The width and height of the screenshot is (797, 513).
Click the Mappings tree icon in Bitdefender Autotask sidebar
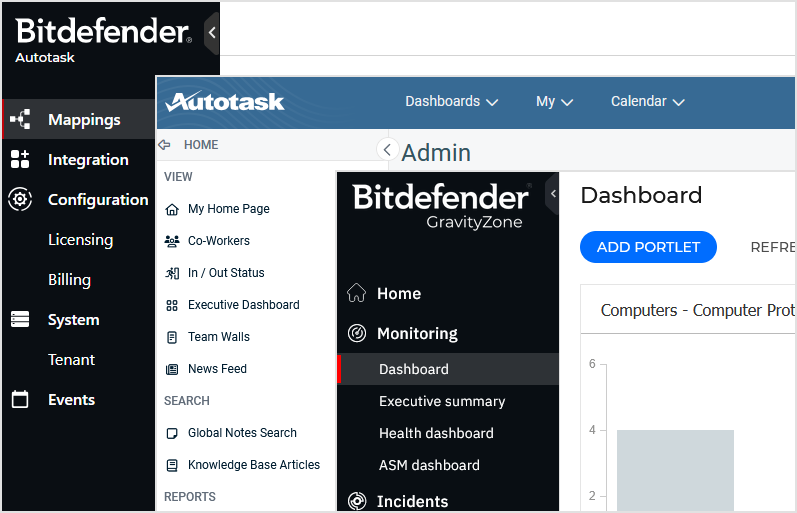click(20, 119)
